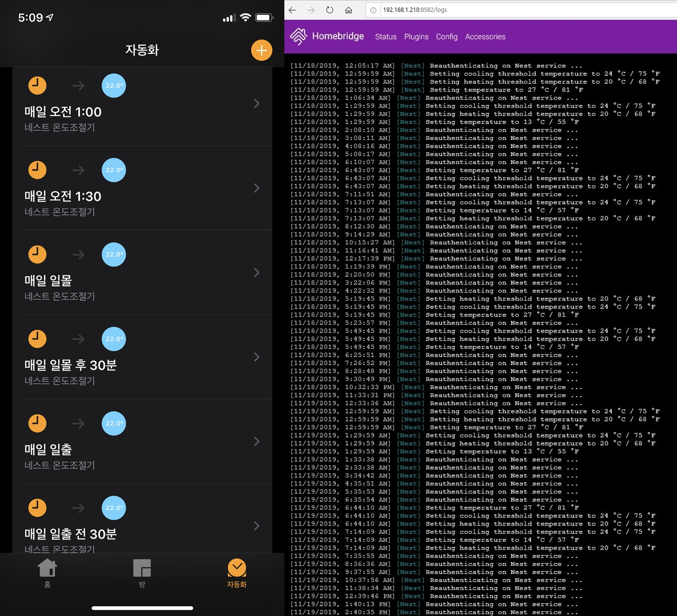This screenshot has height=616, width=677.
Task: Click the Homebridge brand title
Action: [338, 36]
